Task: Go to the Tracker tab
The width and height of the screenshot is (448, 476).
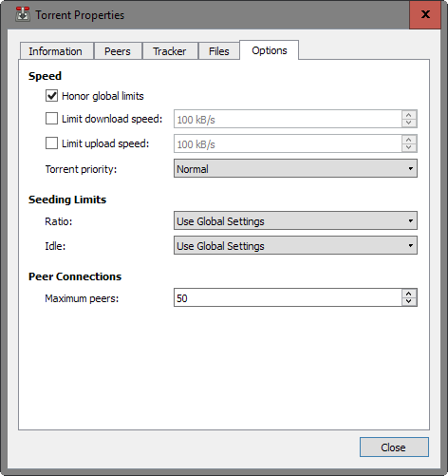Action: point(170,51)
